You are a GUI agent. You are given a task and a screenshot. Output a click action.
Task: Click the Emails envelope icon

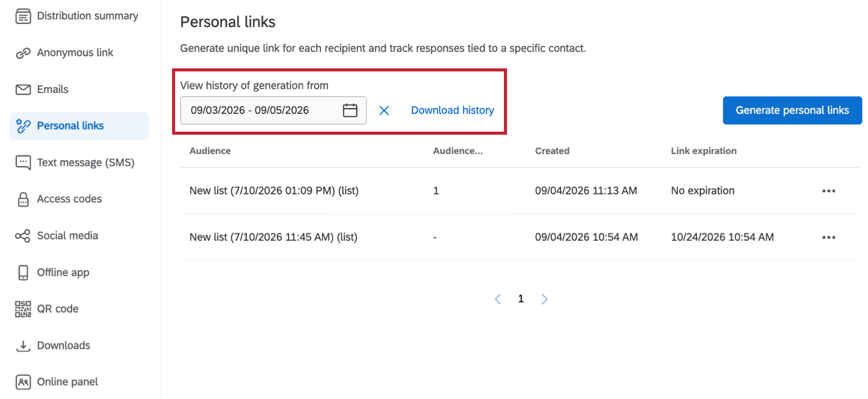click(x=23, y=90)
